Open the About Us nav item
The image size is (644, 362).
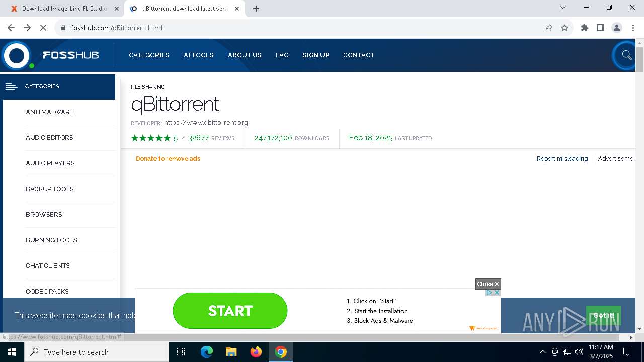coord(245,55)
